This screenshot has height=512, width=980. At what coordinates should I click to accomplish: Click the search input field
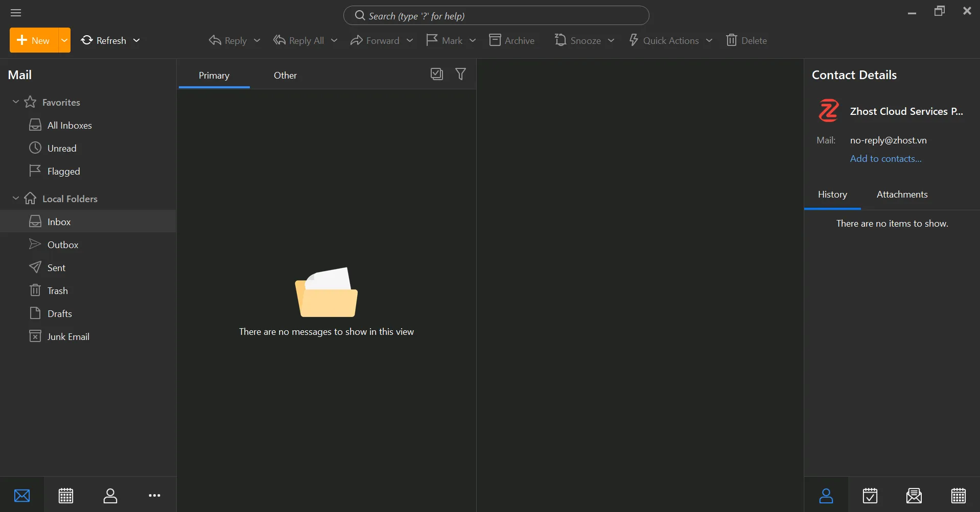pyautogui.click(x=496, y=16)
